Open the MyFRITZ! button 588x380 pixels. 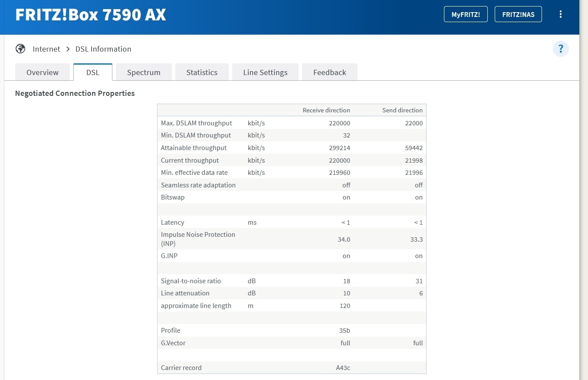click(x=466, y=14)
